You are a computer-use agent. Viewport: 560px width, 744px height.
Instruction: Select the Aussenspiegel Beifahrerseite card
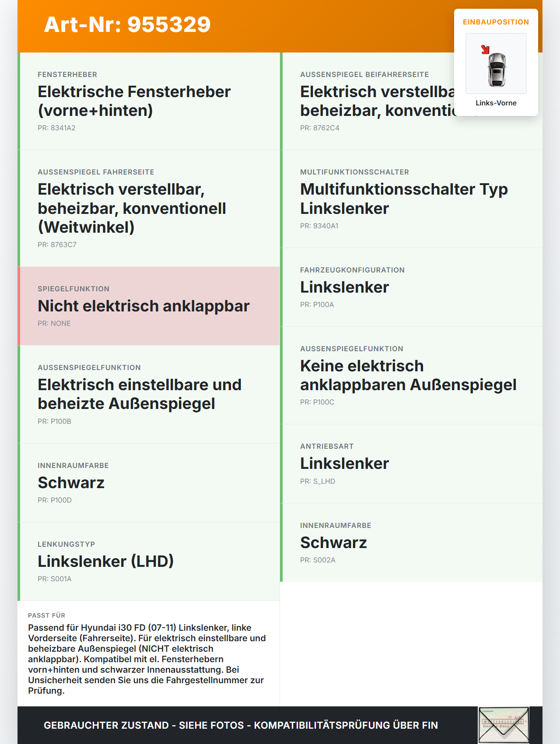click(x=411, y=101)
